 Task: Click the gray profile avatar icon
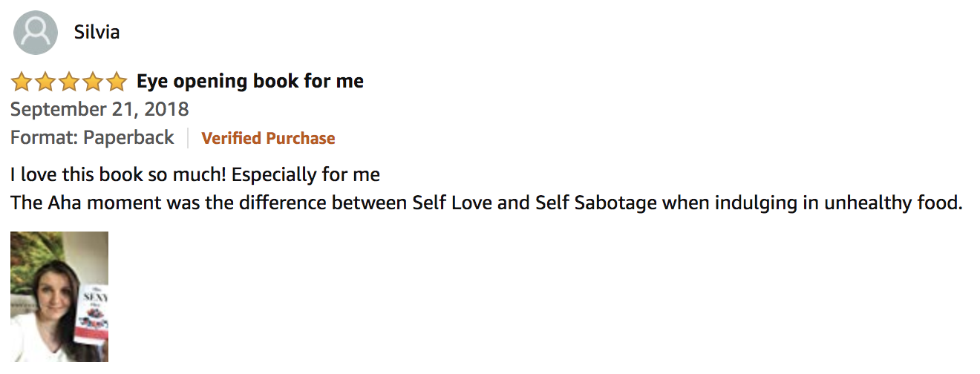(36, 33)
